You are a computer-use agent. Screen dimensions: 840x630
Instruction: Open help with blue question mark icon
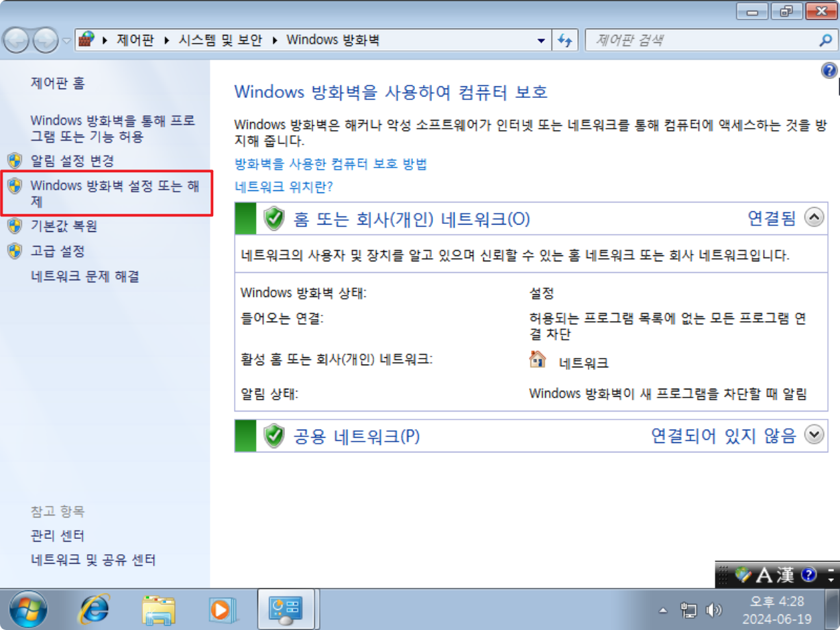pyautogui.click(x=829, y=70)
